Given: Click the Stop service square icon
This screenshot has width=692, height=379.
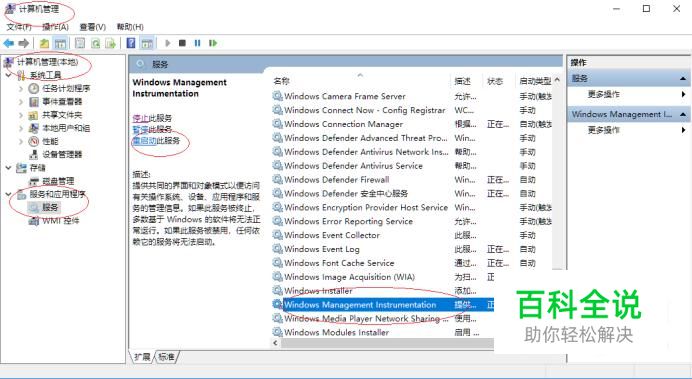Looking at the screenshot, I should (182, 43).
